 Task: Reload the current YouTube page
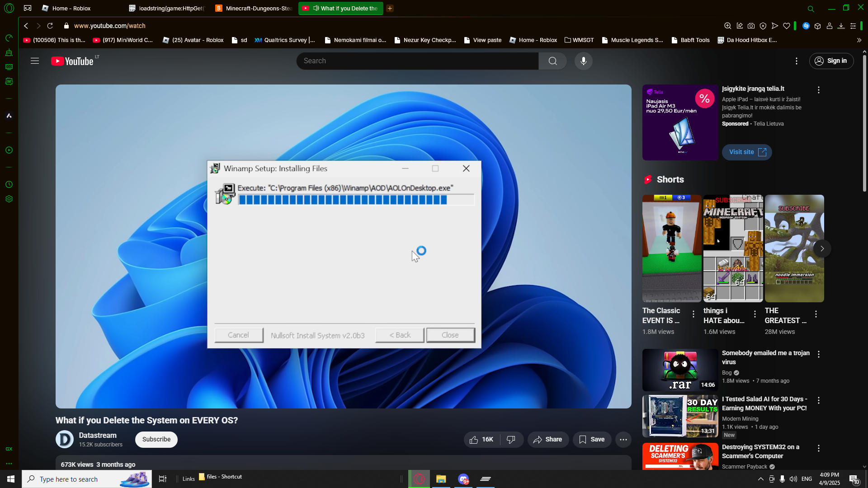pos(50,26)
